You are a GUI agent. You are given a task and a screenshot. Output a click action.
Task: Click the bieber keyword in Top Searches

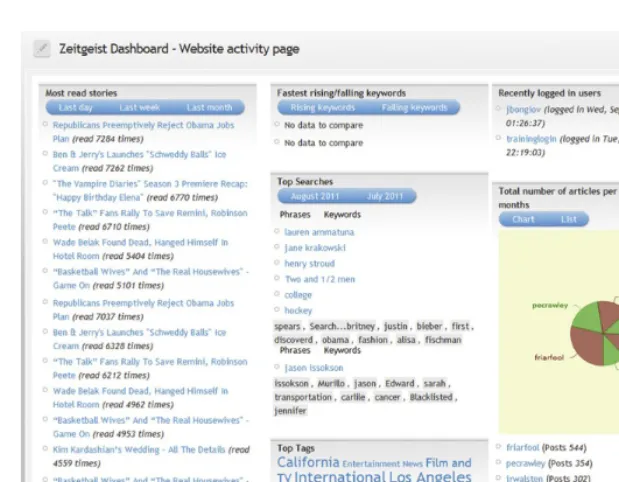click(430, 326)
